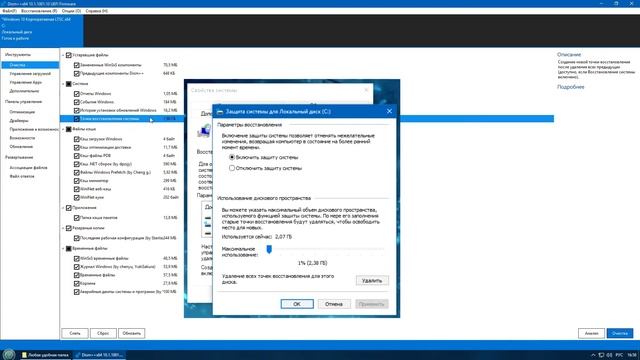Select 'Очистка' in the sidebar
Viewport: 640px width, 360px height.
[x=30, y=65]
